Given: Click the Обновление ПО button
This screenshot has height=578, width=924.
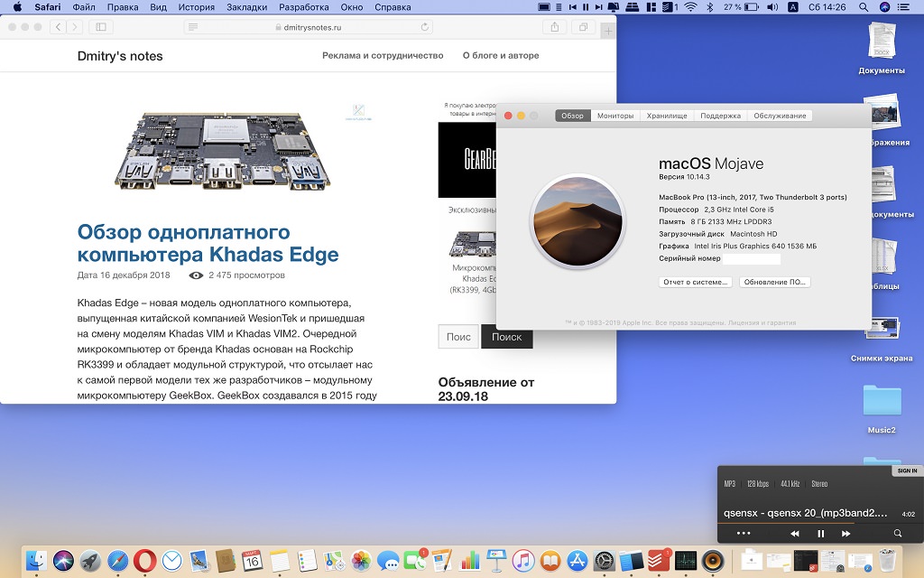Looking at the screenshot, I should (x=774, y=282).
